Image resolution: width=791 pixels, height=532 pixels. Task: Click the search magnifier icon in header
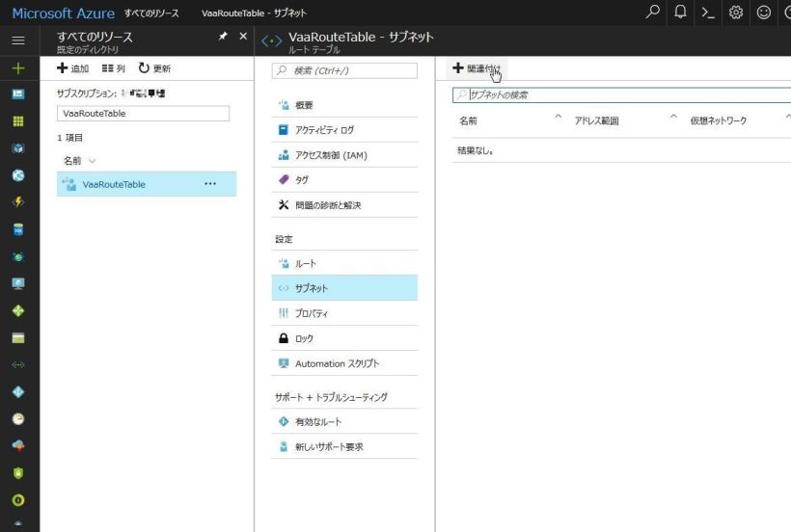point(653,13)
